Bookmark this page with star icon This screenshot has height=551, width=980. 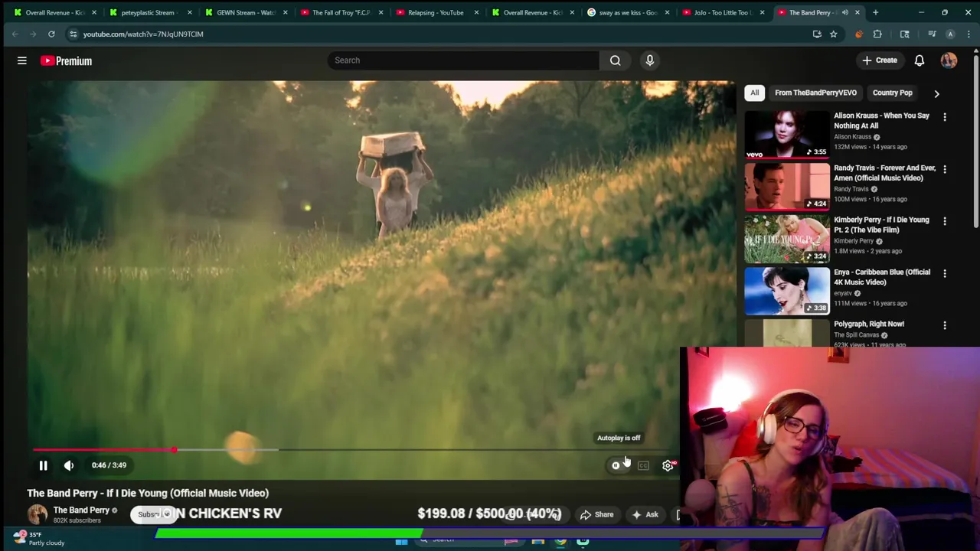[833, 34]
